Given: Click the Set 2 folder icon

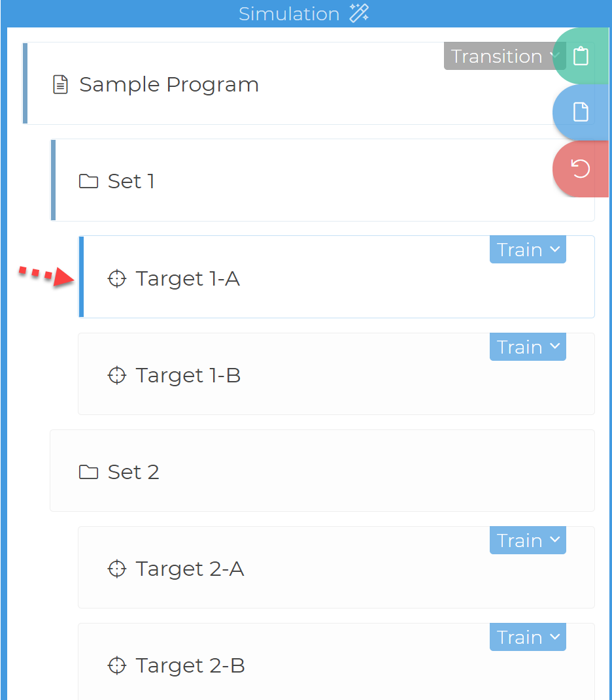Looking at the screenshot, I should tap(88, 472).
